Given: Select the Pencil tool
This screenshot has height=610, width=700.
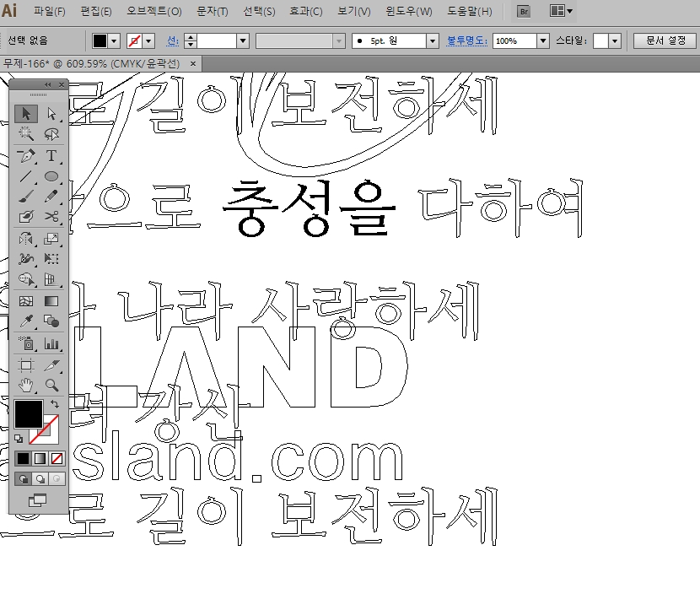Looking at the screenshot, I should click(x=51, y=197).
